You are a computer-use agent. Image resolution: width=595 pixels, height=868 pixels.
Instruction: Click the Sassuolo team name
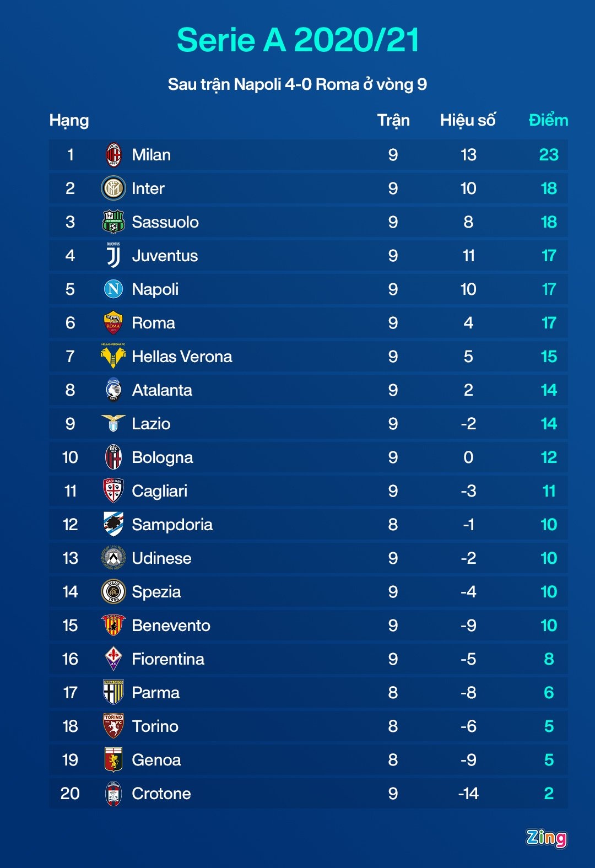coord(165,222)
